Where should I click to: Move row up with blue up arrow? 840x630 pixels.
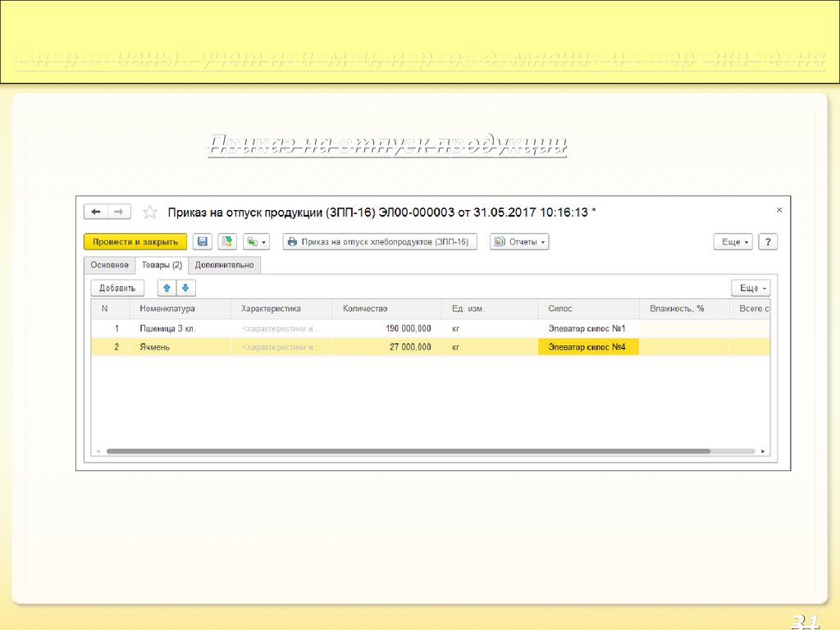tap(167, 288)
